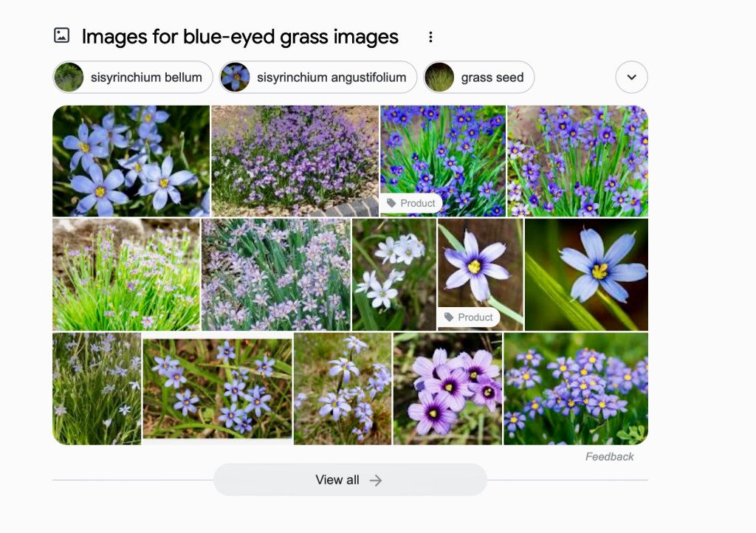Viewport: 756px width, 533px height.
Task: Open the first pale blue flowers thumbnail
Action: [131, 161]
